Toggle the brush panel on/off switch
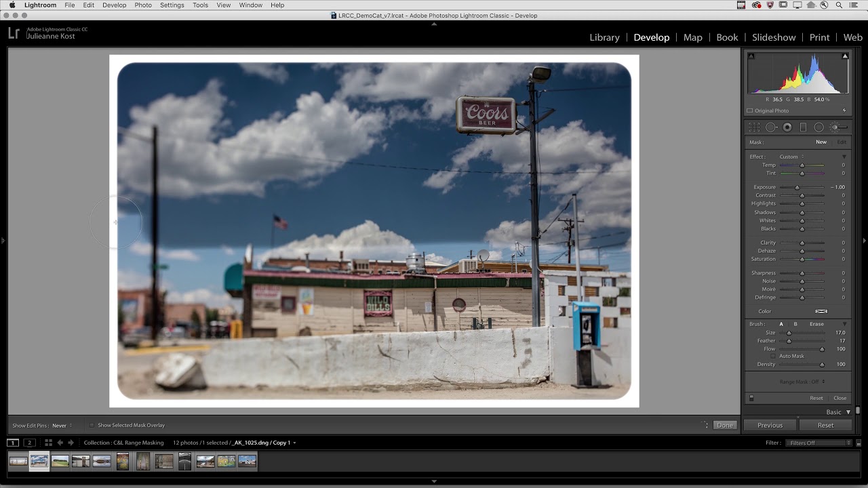This screenshot has height=488, width=868. pos(751,398)
